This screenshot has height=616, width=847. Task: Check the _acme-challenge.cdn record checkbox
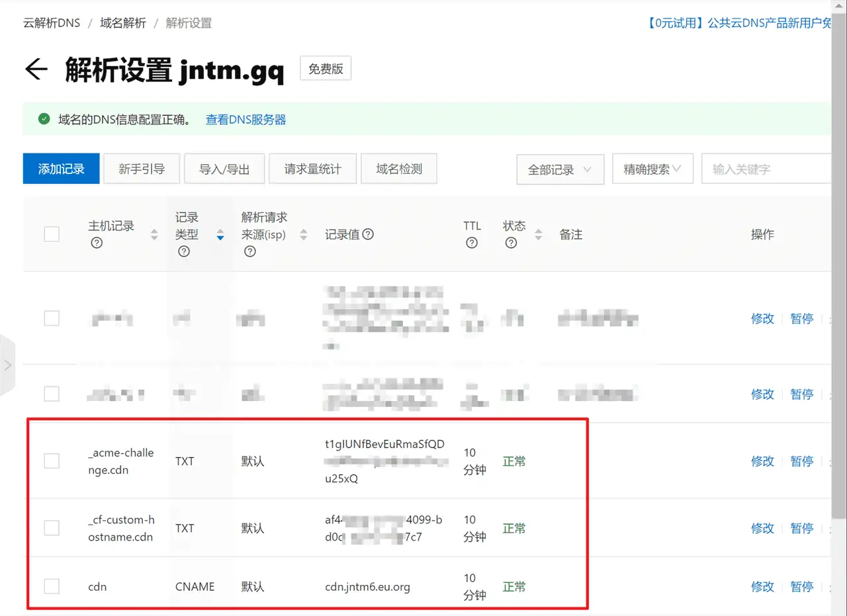click(x=52, y=461)
